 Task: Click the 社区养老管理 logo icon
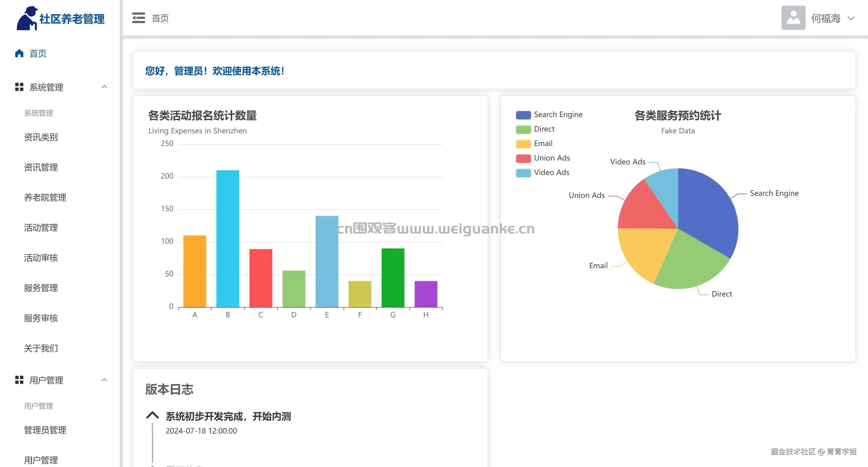click(x=27, y=18)
